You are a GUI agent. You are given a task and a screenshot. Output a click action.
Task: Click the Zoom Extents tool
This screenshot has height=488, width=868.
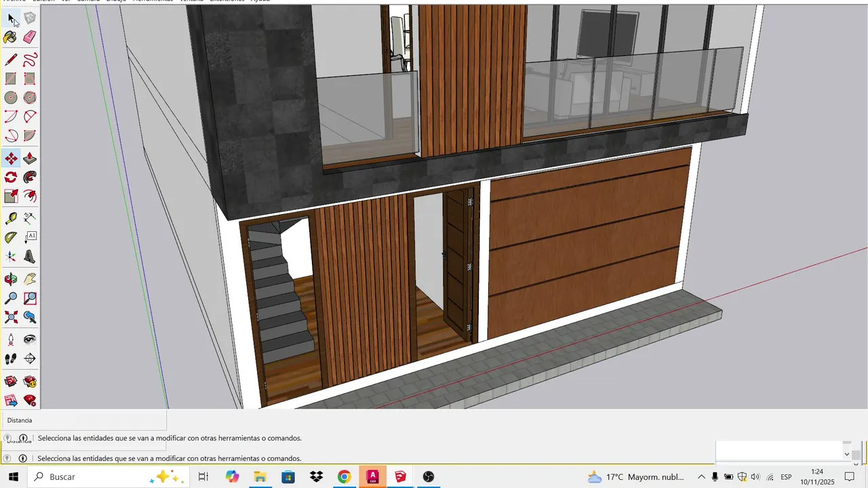(x=12, y=317)
